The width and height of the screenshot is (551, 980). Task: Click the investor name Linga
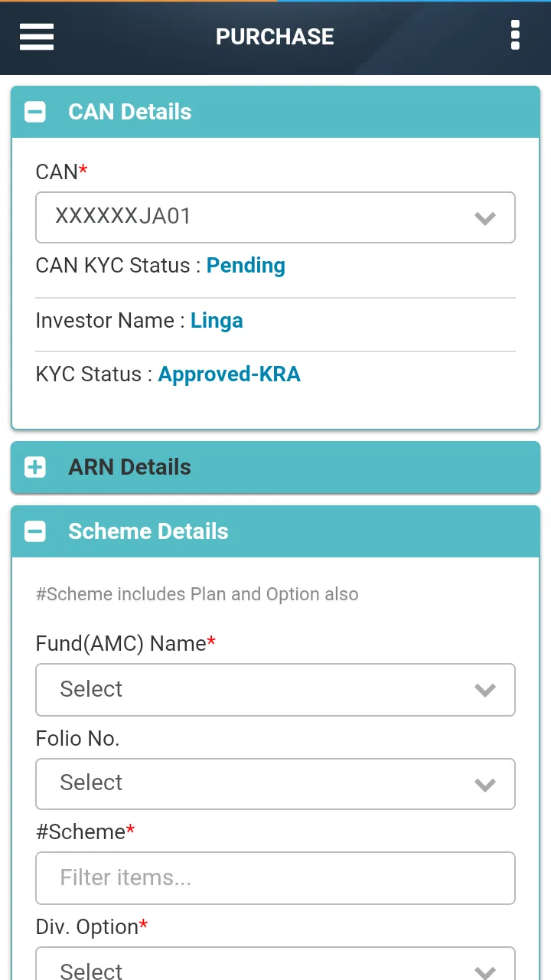coord(217,321)
